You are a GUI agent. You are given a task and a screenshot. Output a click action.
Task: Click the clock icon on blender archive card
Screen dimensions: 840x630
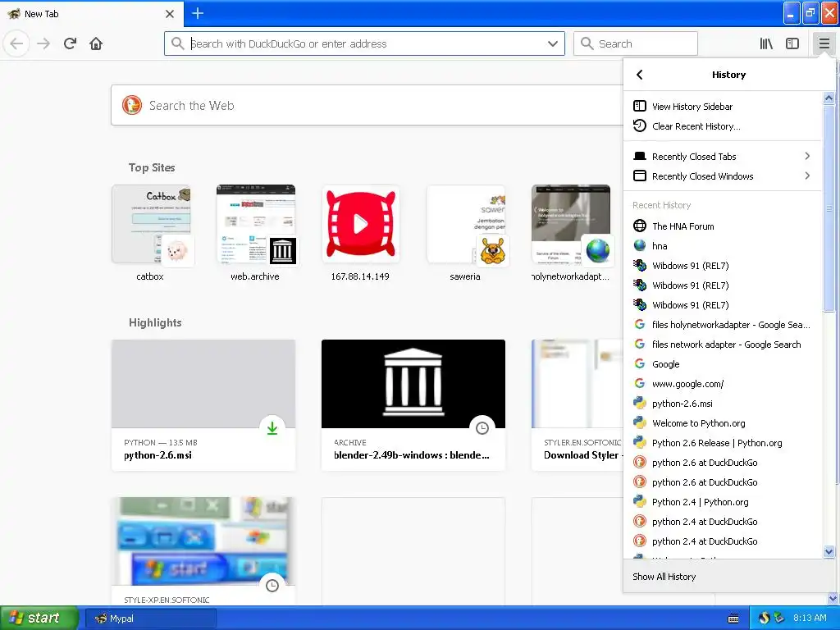pos(482,428)
